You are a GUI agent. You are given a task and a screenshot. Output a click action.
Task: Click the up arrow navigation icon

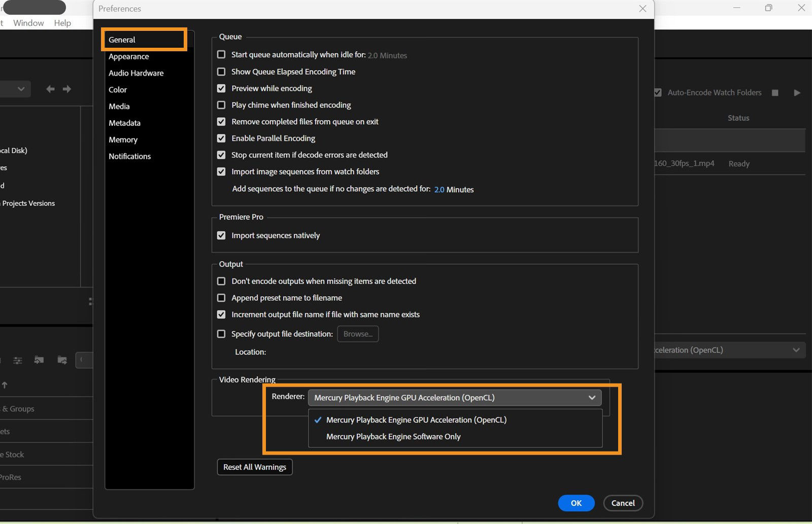[x=5, y=385]
